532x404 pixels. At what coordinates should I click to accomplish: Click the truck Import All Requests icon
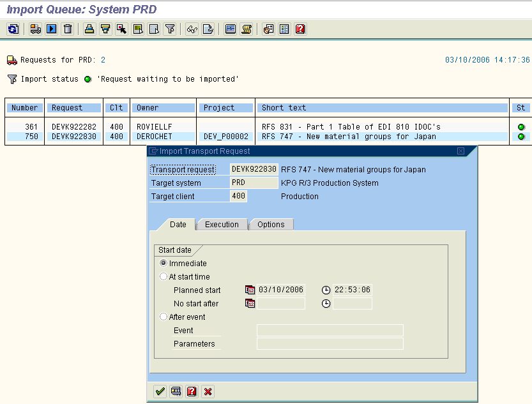point(35,29)
